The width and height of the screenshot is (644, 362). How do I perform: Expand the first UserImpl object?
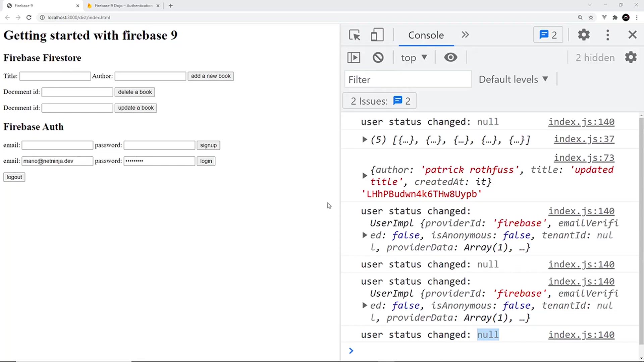pyautogui.click(x=365, y=235)
